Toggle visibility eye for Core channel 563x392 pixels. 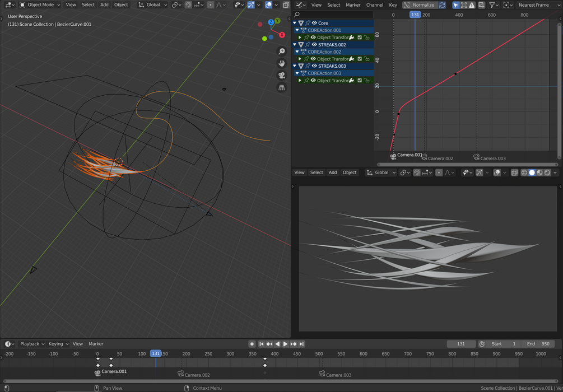coord(314,23)
